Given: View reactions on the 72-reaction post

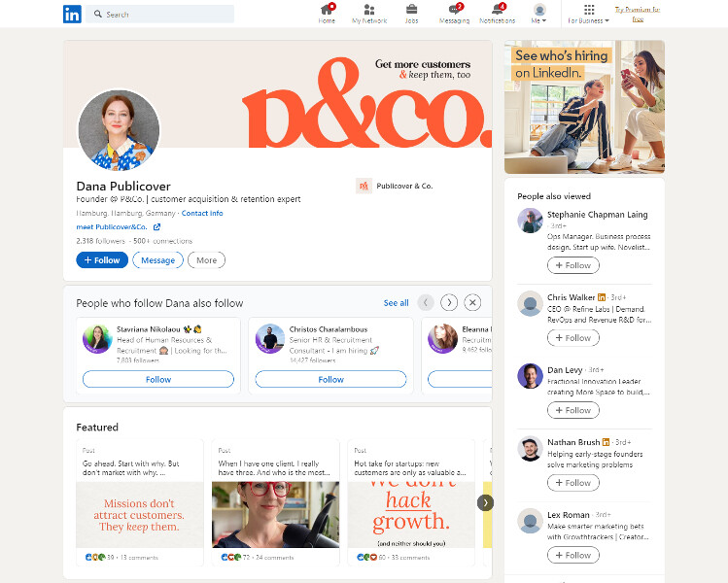Looking at the screenshot, I should tap(235, 557).
